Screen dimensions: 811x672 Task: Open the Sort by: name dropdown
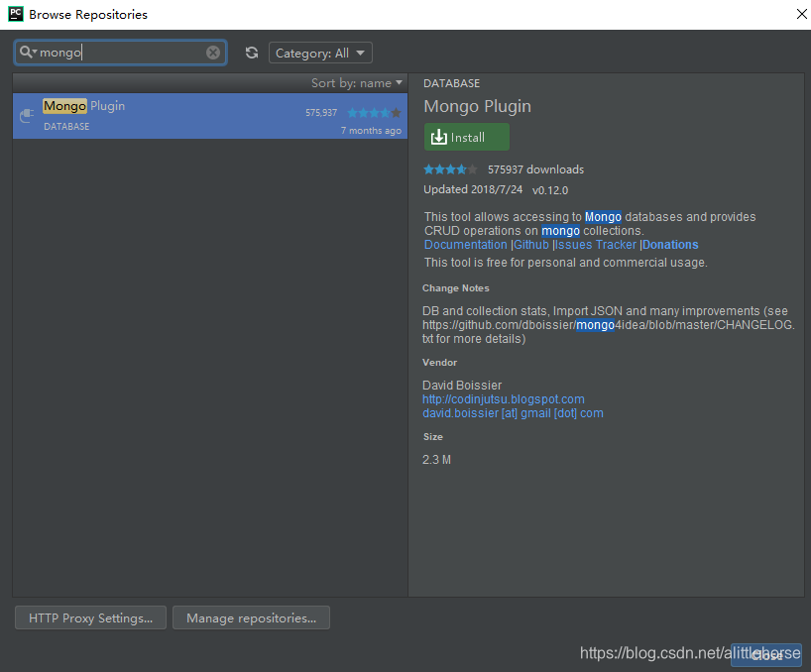pyautogui.click(x=356, y=83)
